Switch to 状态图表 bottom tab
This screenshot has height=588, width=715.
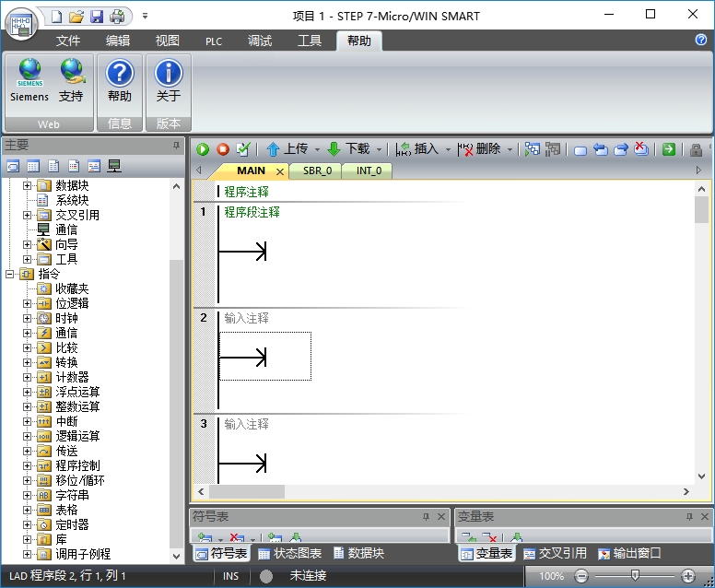[290, 554]
